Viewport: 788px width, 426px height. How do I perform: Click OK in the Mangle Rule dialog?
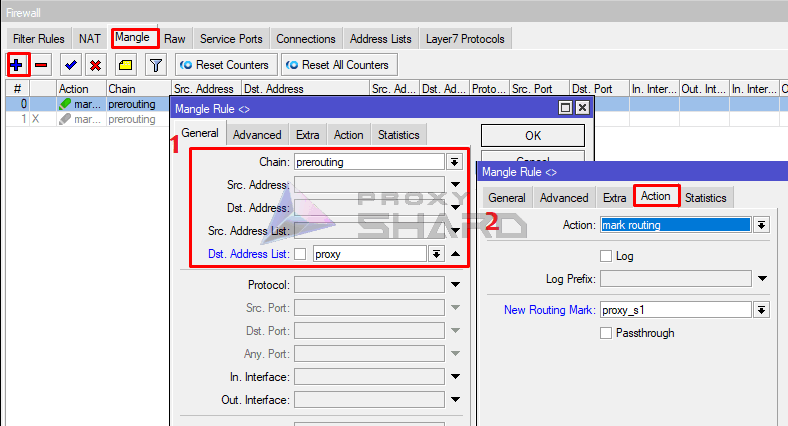(532, 135)
